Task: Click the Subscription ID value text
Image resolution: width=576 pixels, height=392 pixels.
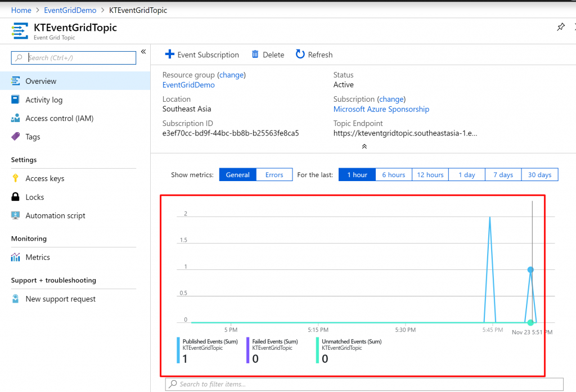Action: [x=231, y=133]
